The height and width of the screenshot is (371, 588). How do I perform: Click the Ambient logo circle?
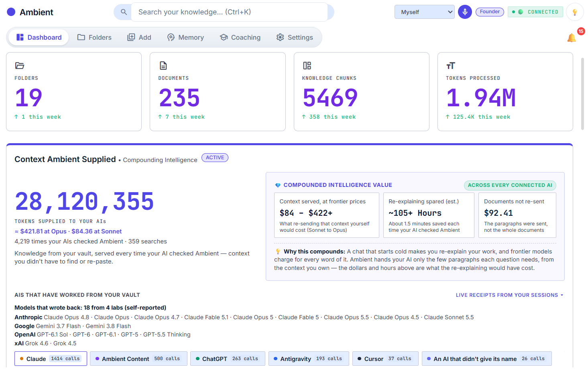click(x=11, y=12)
